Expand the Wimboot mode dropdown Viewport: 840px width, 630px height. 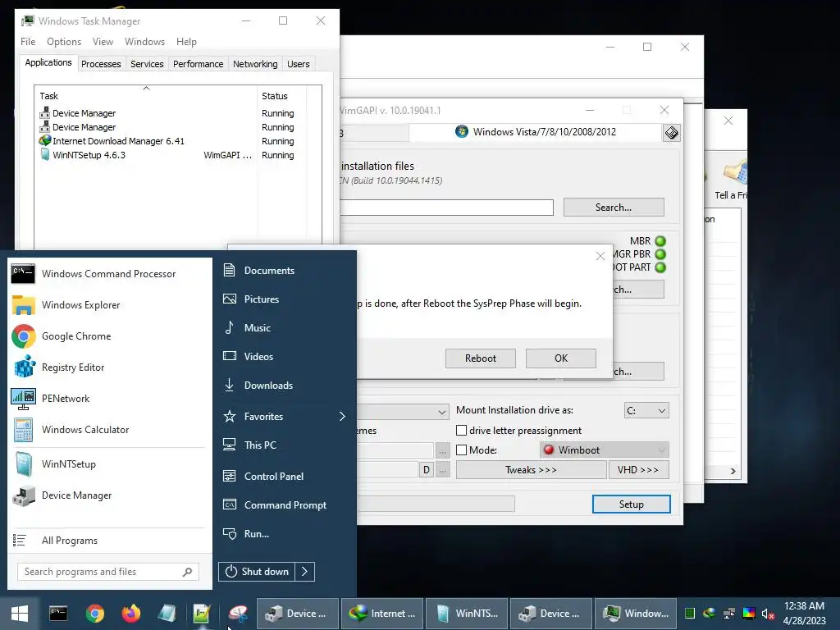[605, 450]
